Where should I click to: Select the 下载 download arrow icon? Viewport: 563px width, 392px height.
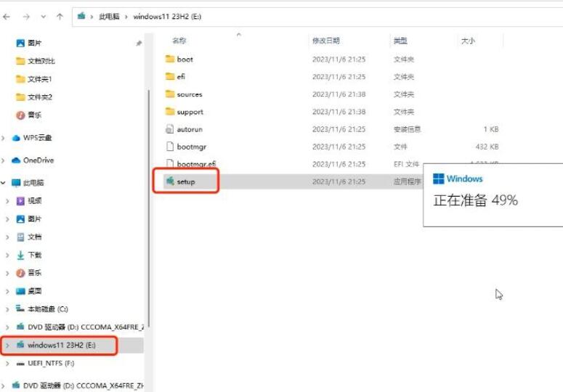20,255
